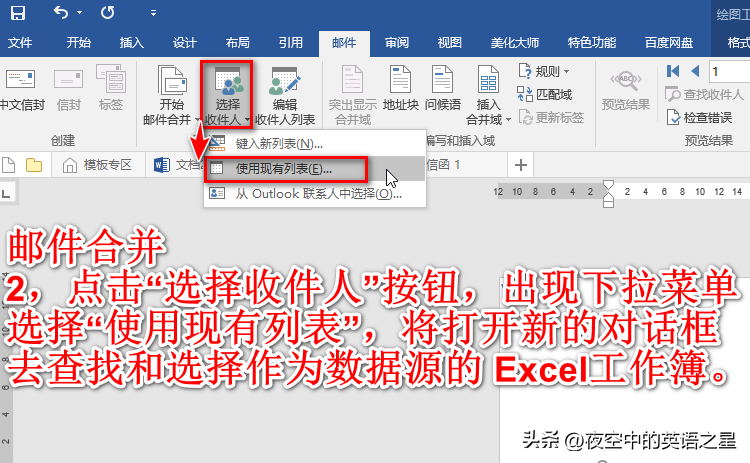Open the 模板专区 home tab
Viewport: 750px width, 463px height.
point(98,165)
